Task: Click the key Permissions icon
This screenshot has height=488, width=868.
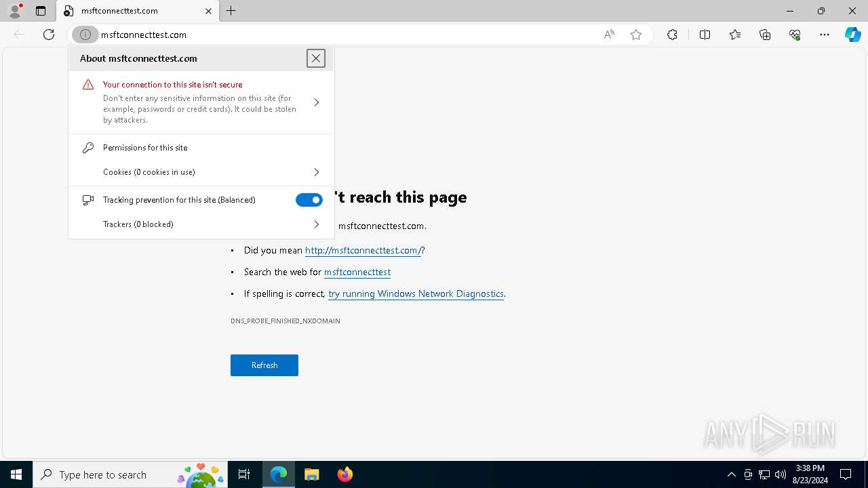Action: [x=88, y=148]
